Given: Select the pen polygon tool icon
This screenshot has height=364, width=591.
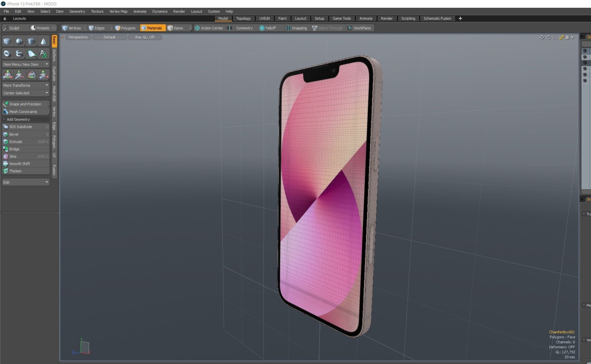Looking at the screenshot, I should (x=31, y=54).
